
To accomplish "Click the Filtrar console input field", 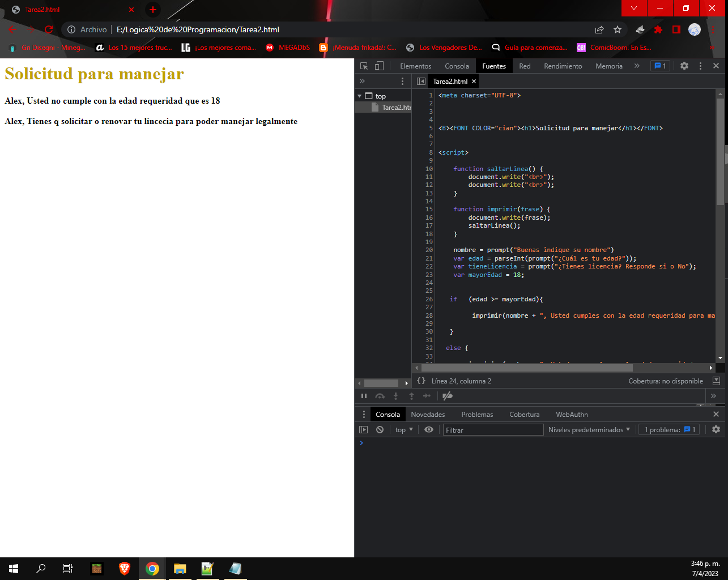I will 492,430.
